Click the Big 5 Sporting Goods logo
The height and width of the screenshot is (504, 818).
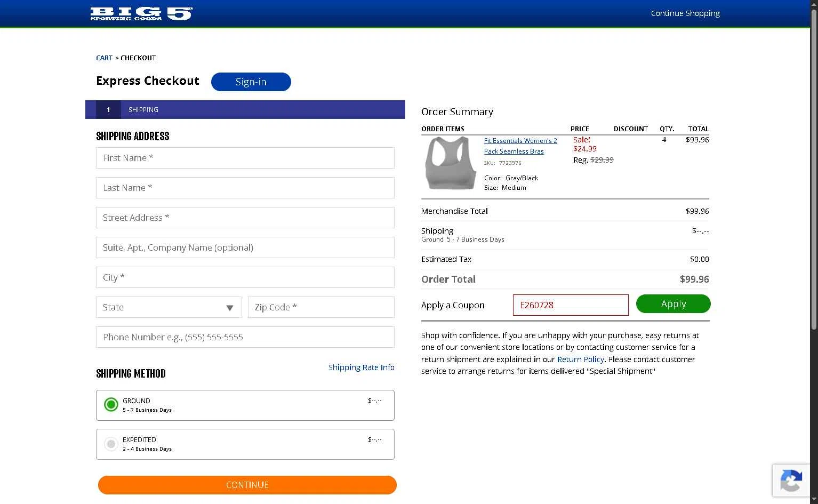pyautogui.click(x=141, y=13)
